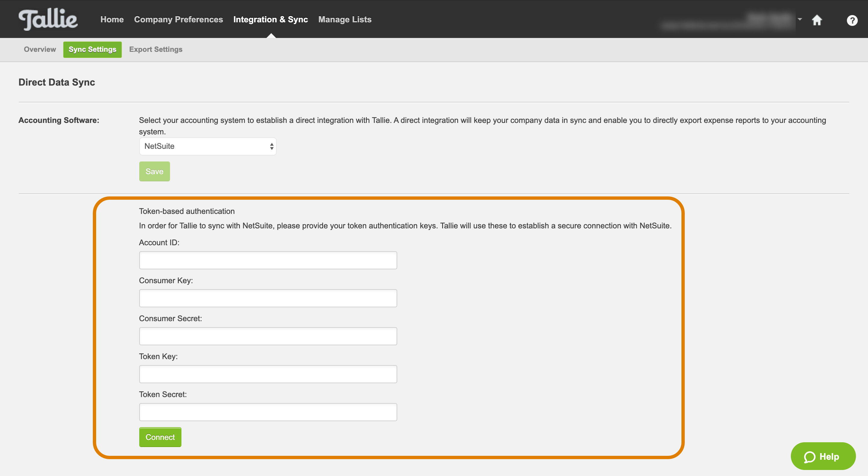Open Company Preferences menu
Screen dimensions: 868x476
coord(179,20)
